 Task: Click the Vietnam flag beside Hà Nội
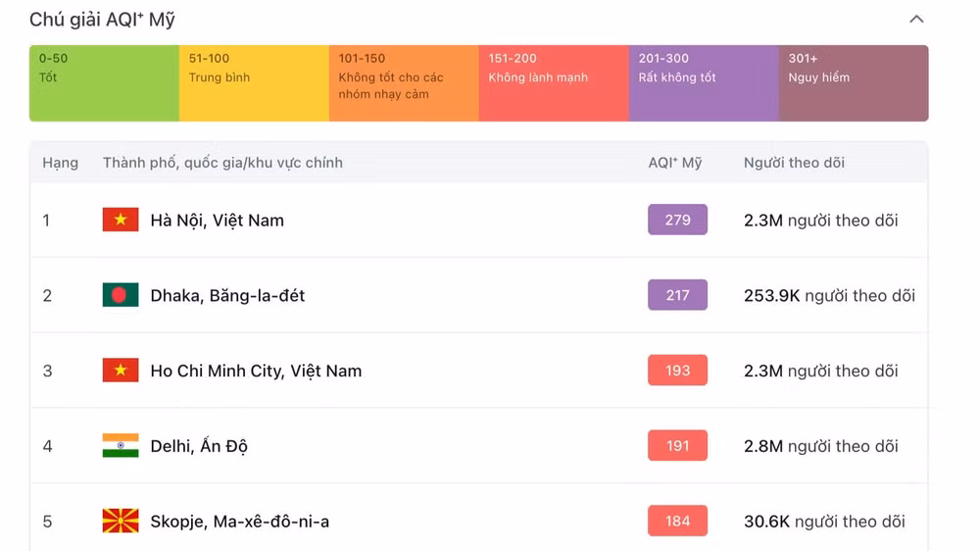[121, 220]
